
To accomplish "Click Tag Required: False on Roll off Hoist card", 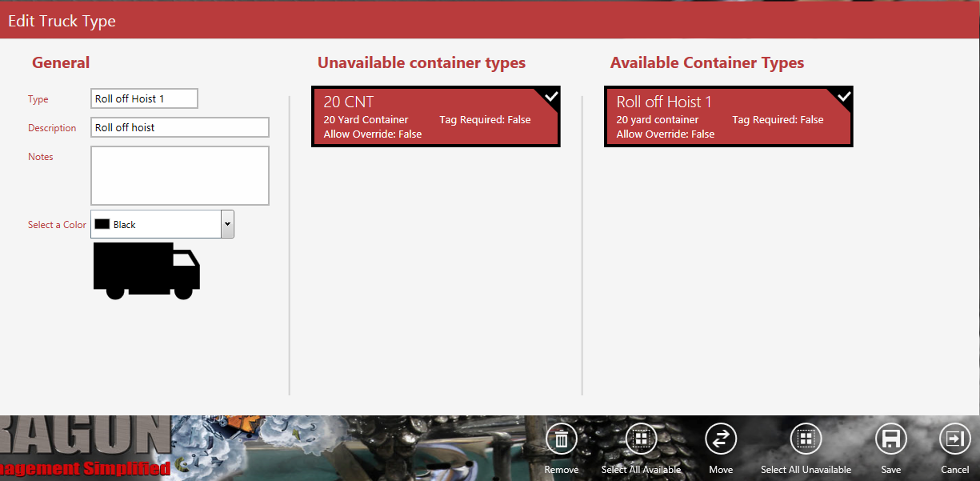I will (x=778, y=120).
